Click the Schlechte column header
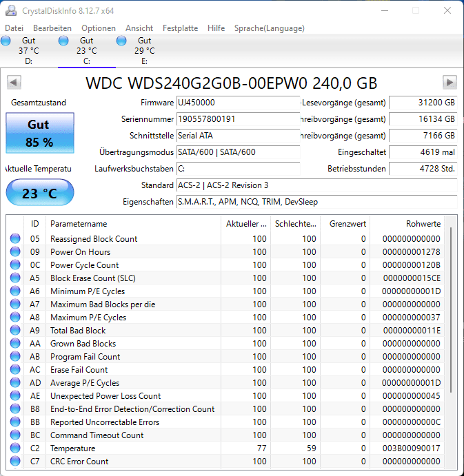The image size is (464, 476). pyautogui.click(x=295, y=224)
